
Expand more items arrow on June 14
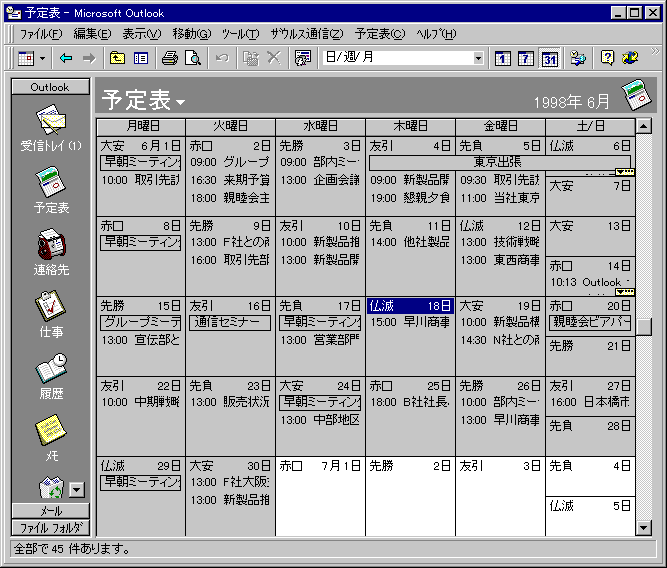click(625, 292)
